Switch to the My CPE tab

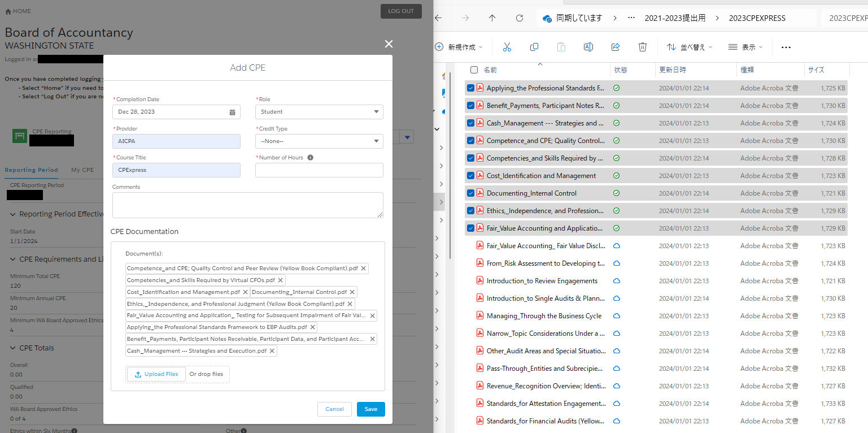(x=82, y=170)
